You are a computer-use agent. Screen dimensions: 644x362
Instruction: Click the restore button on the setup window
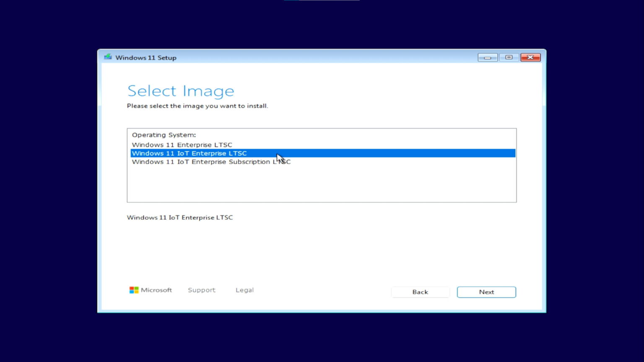click(509, 57)
